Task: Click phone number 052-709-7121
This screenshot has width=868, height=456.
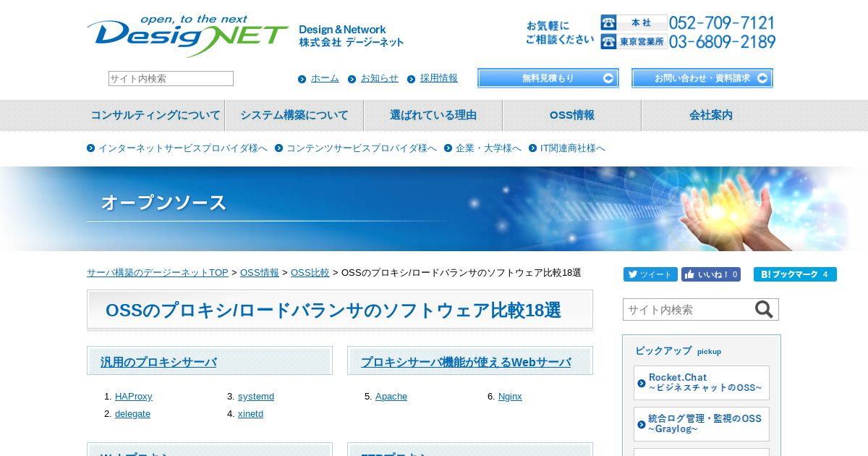Action: (x=722, y=22)
